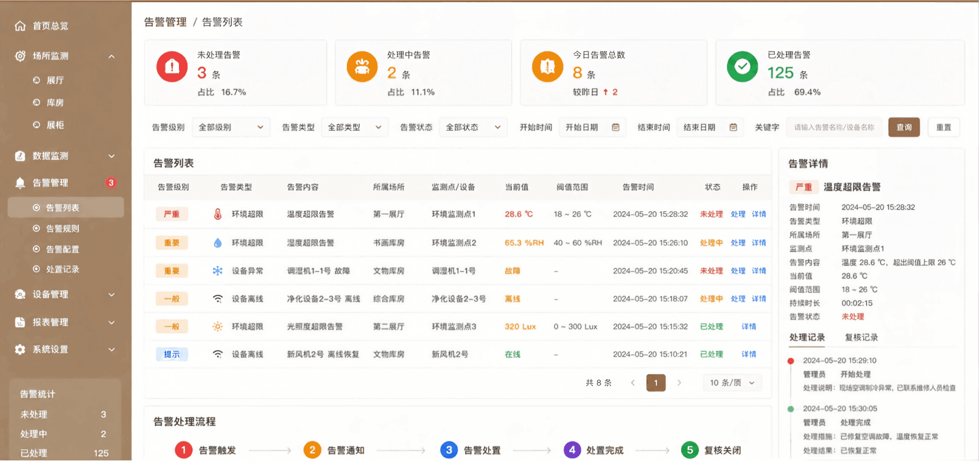Click the 重置 reset button

pyautogui.click(x=944, y=127)
